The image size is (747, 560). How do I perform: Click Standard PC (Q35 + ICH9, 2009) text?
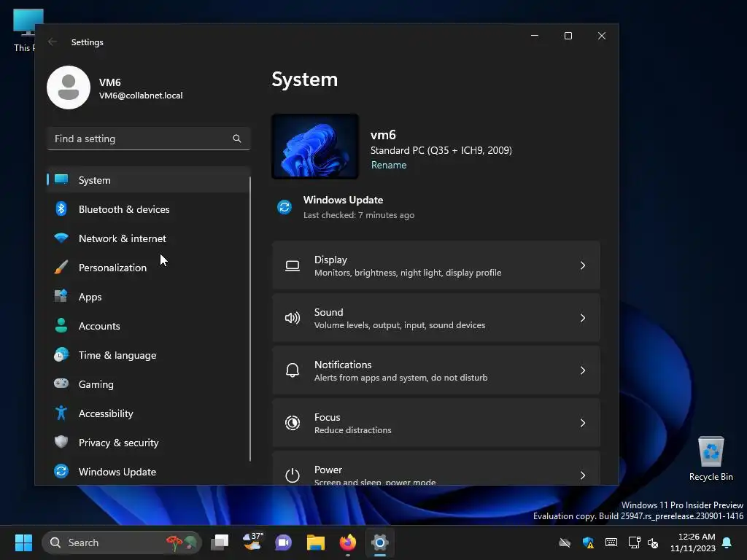pyautogui.click(x=441, y=150)
